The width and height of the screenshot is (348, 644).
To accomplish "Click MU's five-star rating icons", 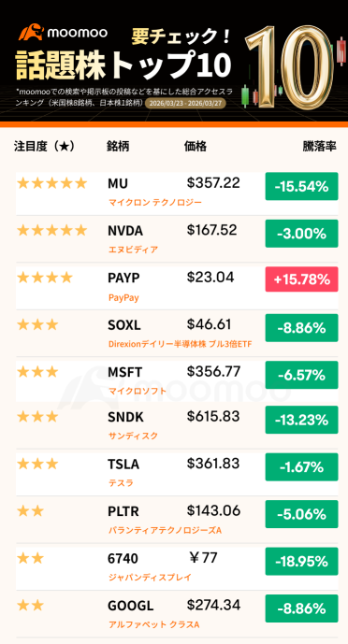I will [52, 183].
